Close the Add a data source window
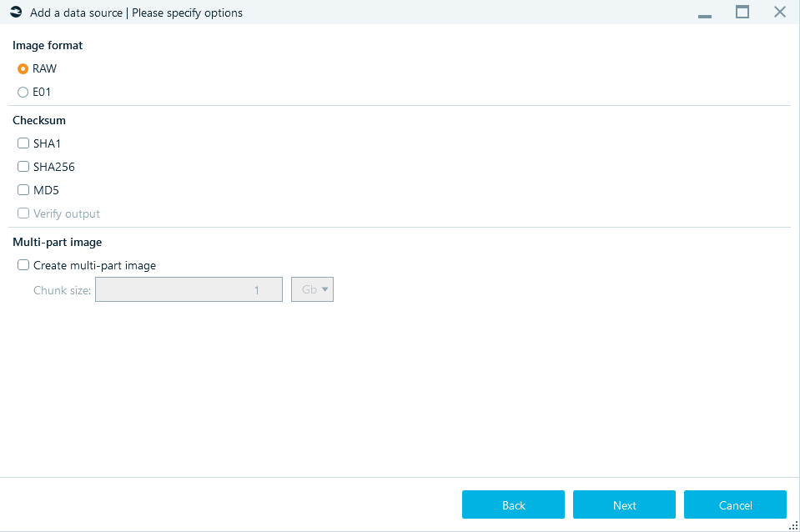 (x=780, y=12)
